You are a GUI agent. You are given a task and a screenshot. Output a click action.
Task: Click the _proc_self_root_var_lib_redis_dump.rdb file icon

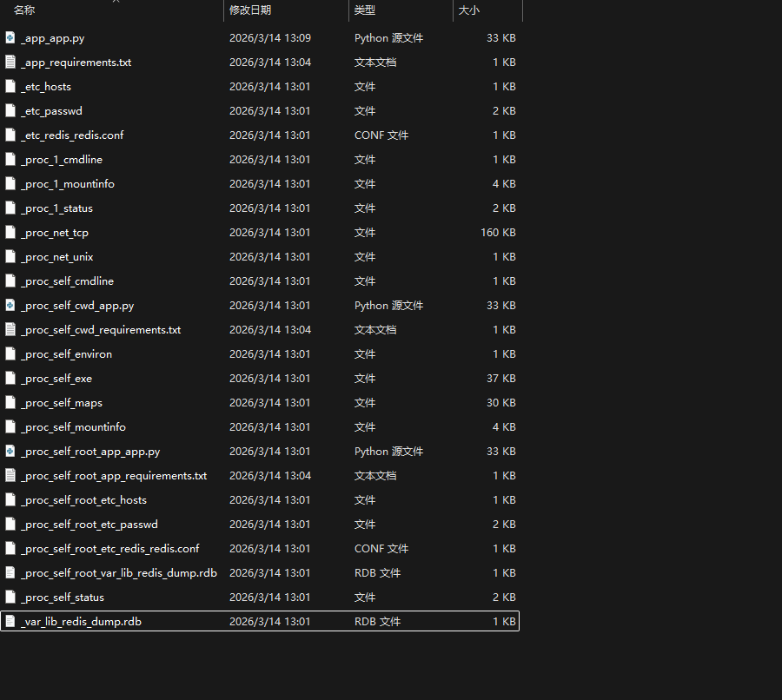tap(10, 573)
